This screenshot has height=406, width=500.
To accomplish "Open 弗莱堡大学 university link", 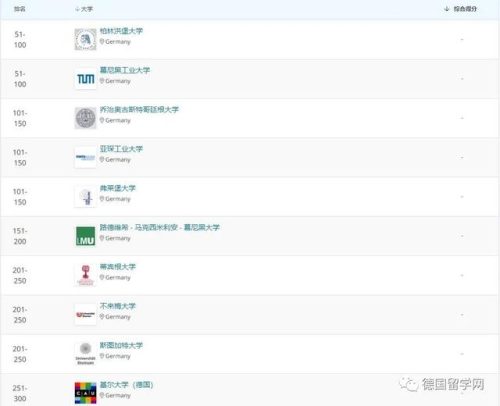I will [118, 188].
